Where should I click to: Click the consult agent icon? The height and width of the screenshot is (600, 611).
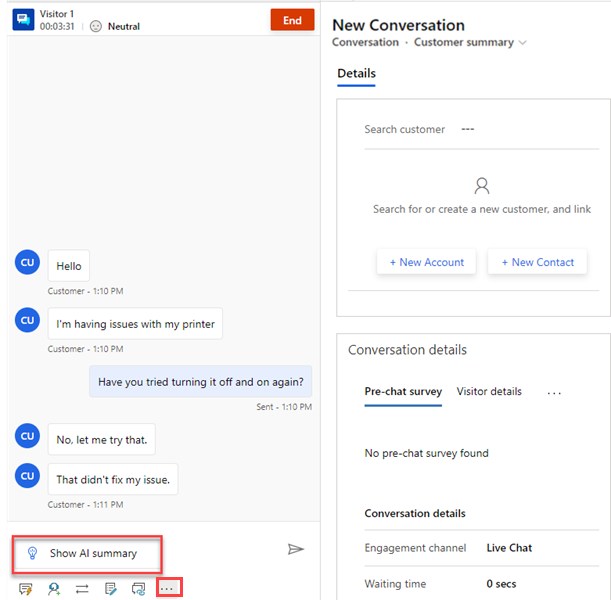[x=54, y=588]
